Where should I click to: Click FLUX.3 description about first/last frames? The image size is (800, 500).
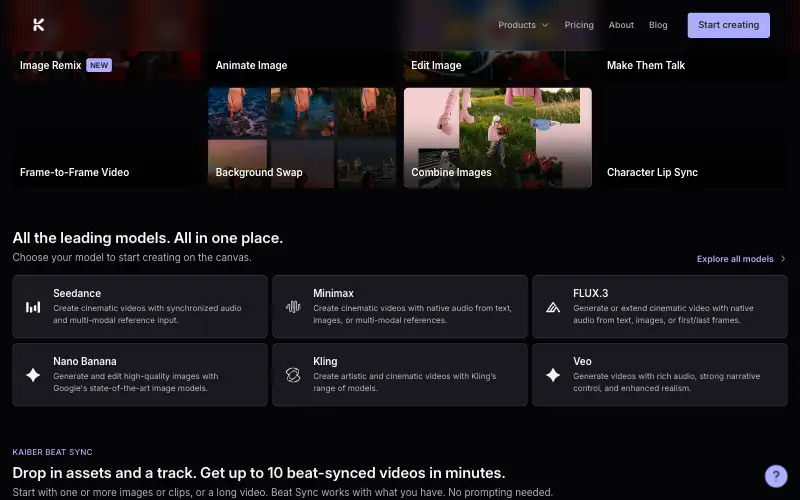663,314
